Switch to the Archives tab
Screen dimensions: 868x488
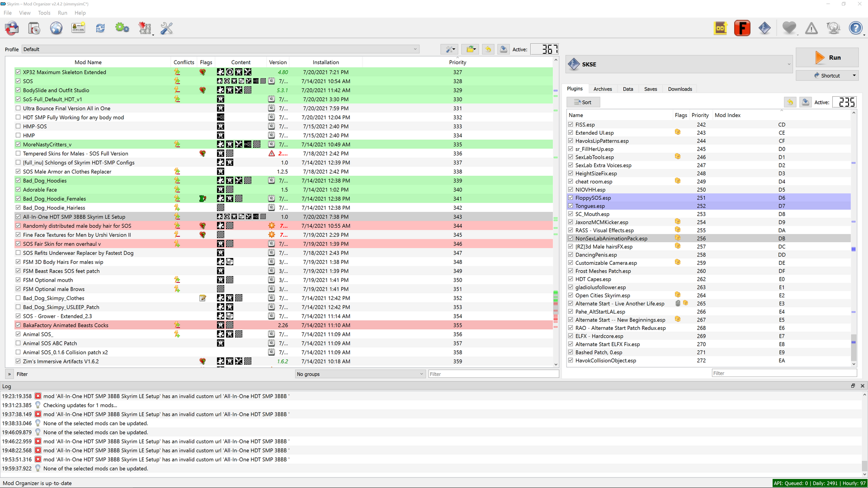(603, 89)
